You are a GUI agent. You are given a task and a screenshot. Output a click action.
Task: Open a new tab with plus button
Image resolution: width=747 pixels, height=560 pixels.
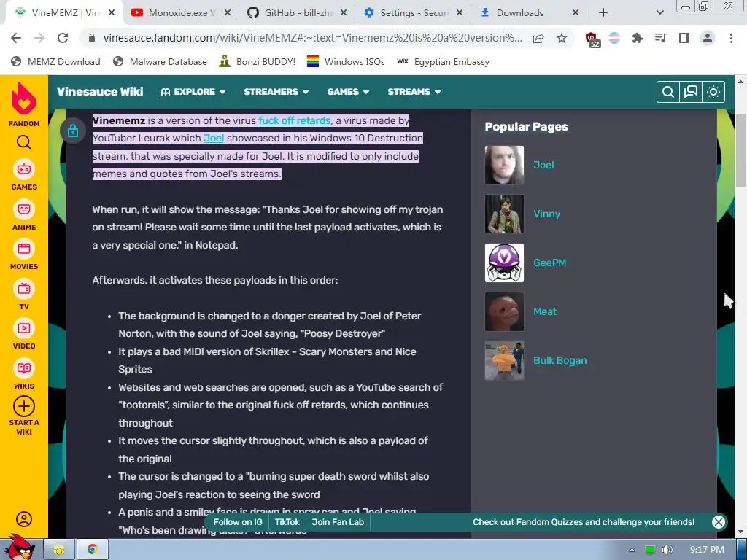tap(603, 13)
